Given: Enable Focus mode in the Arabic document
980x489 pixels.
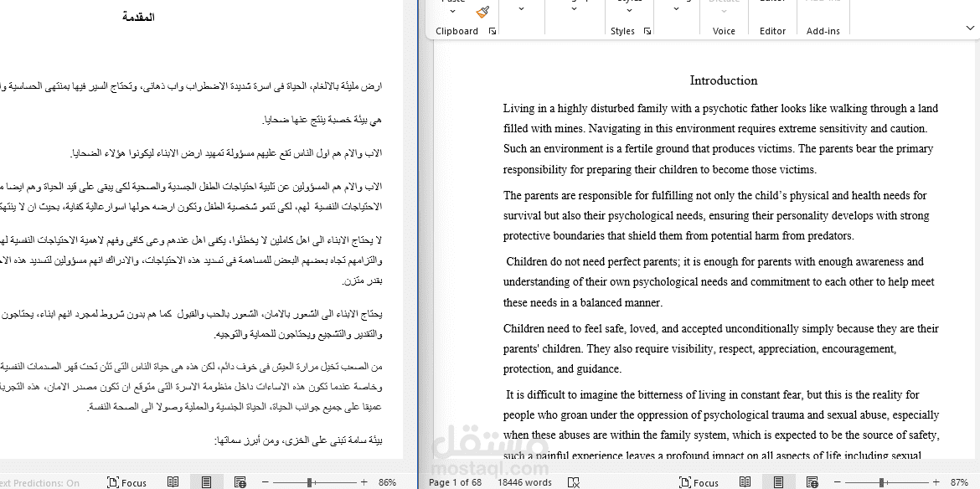Looking at the screenshot, I should point(126,482).
